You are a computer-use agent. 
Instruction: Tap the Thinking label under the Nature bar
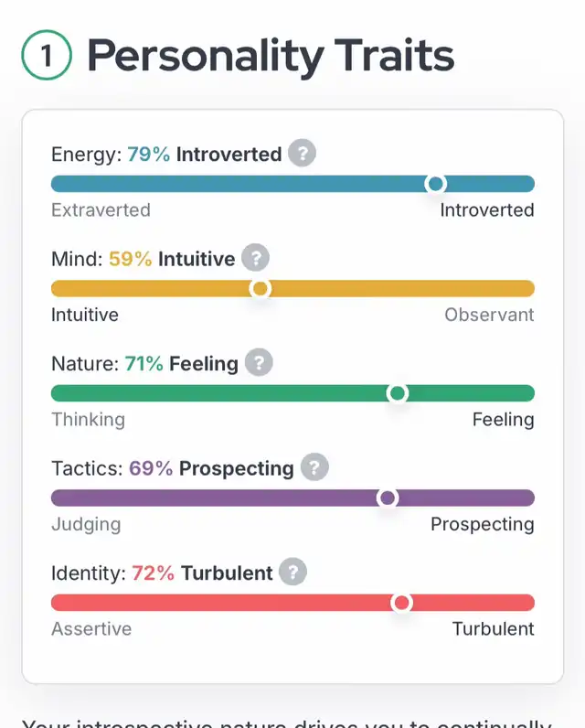88,420
